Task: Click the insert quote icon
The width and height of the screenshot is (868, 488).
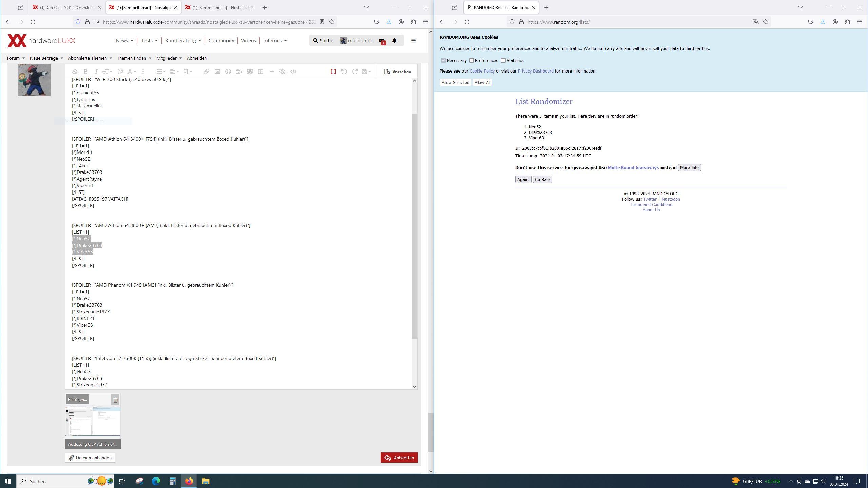Action: tap(250, 72)
